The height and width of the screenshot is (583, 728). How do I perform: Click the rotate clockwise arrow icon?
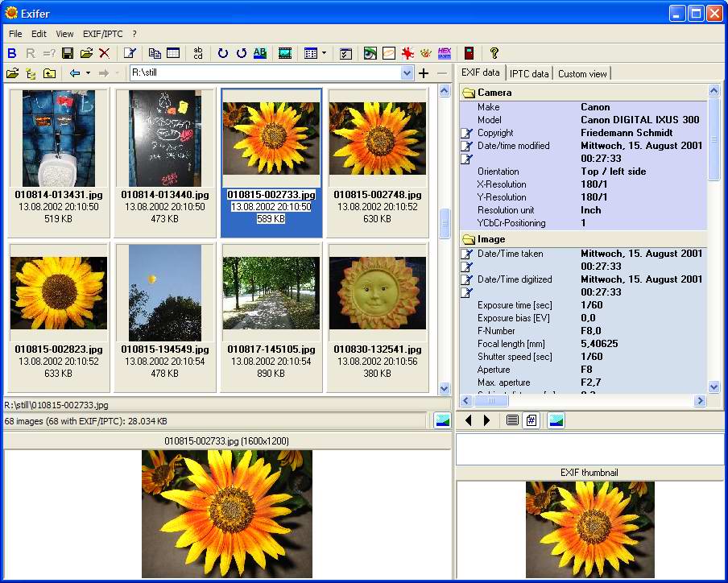(223, 53)
